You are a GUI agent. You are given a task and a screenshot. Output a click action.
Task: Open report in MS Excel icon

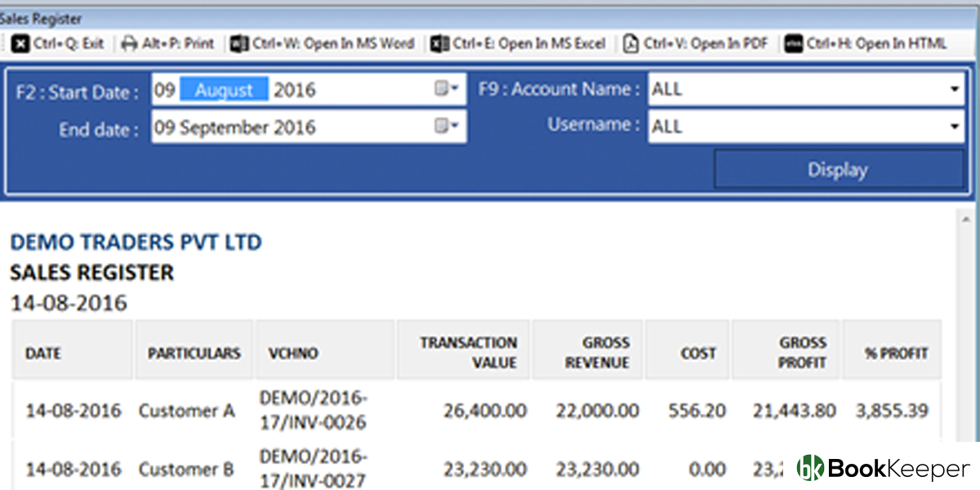[440, 43]
